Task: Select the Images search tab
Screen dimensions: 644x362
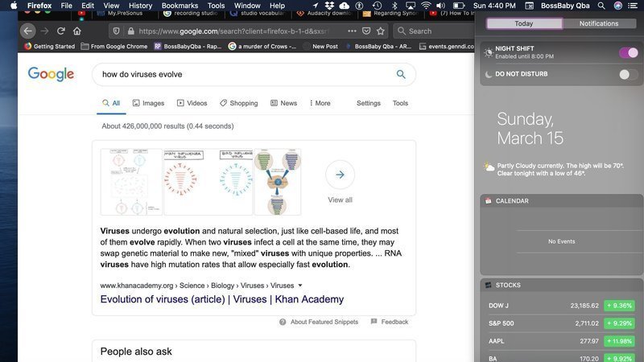Action: click(148, 103)
